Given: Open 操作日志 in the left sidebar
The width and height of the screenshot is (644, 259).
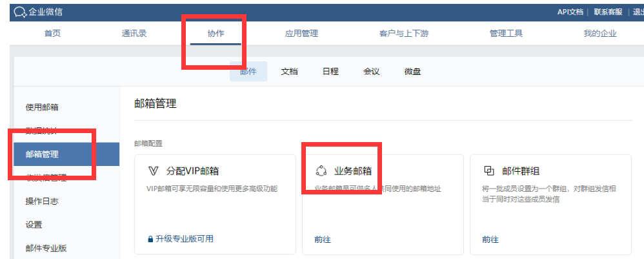Looking at the screenshot, I should point(42,202).
